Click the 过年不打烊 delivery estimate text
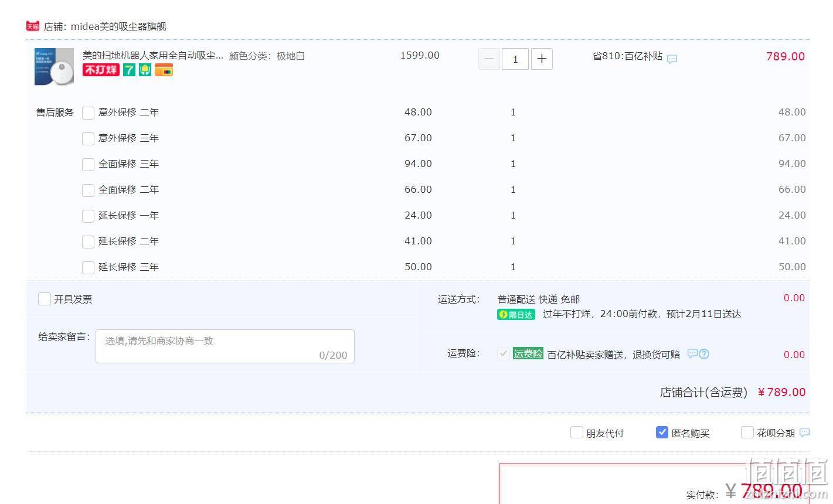Screen dimensions: 833x504 [642, 314]
